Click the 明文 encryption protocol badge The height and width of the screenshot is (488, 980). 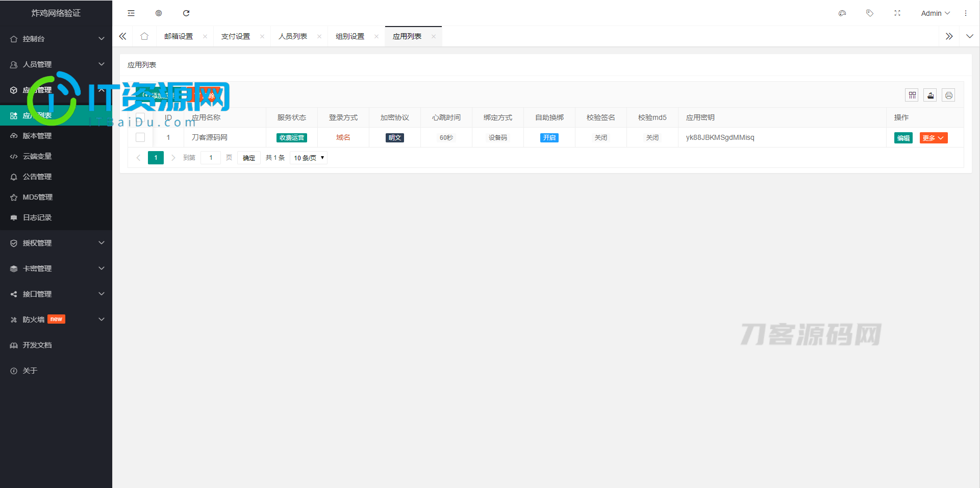point(395,138)
